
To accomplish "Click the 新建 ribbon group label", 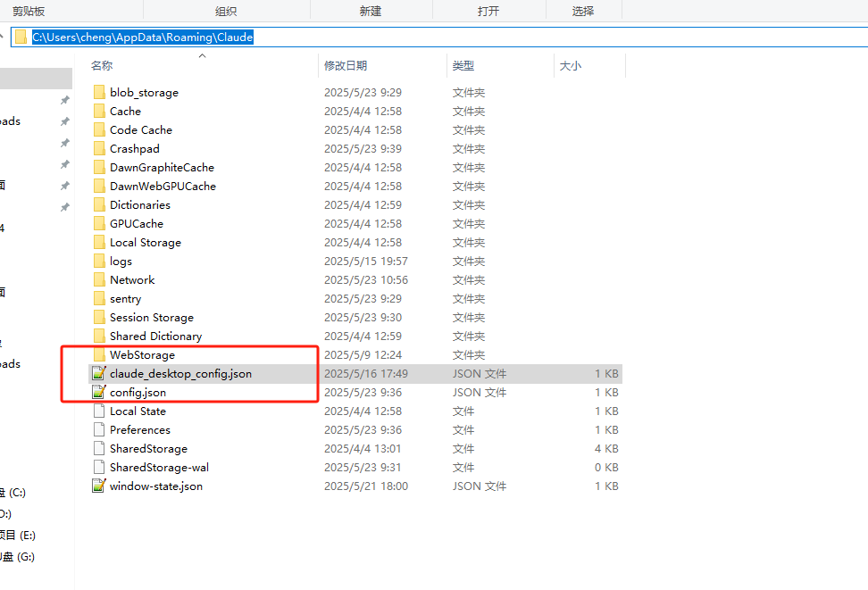I will (x=371, y=11).
